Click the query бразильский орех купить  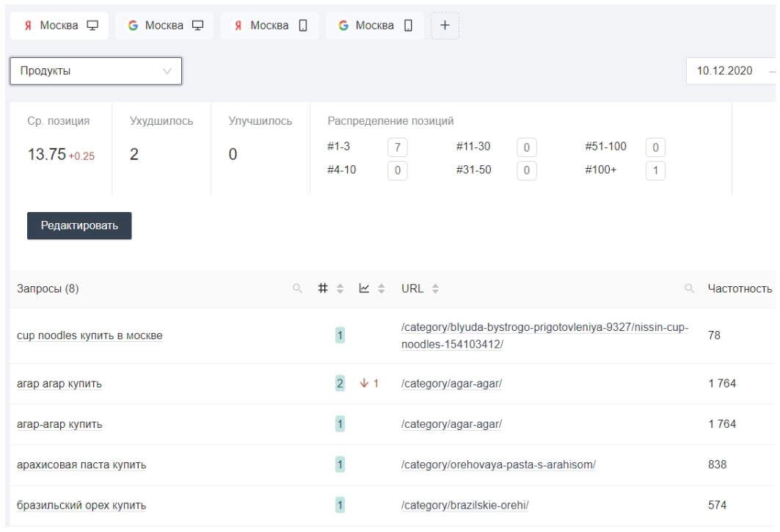point(81,506)
